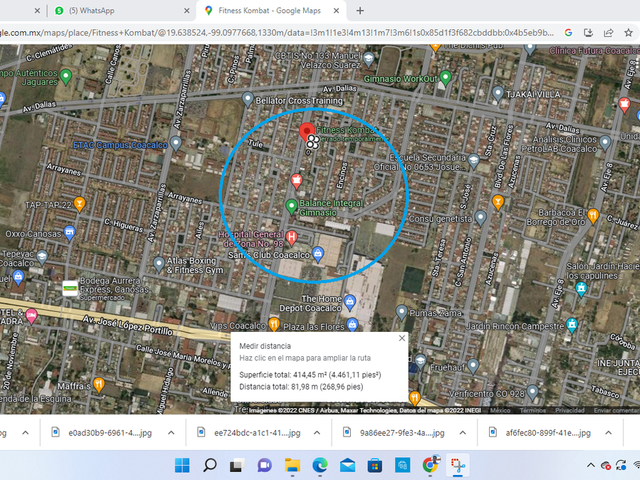Click the Google icon in address bar
This screenshot has width=640, height=480.
568,33
